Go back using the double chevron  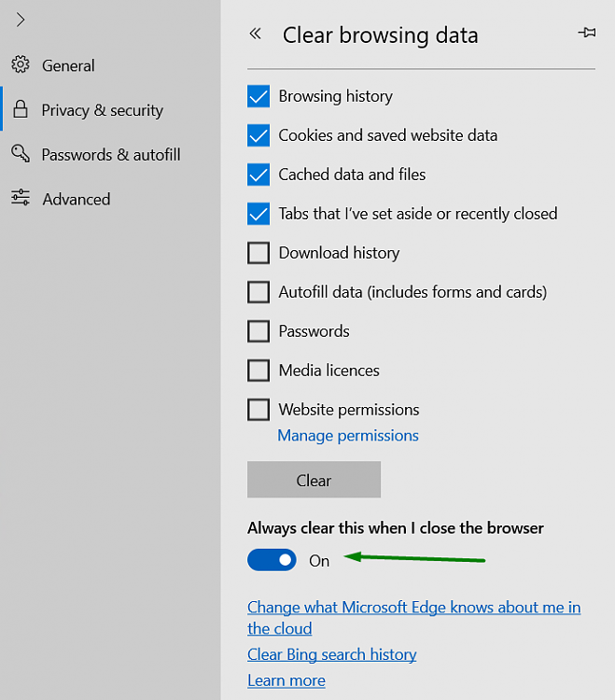(255, 35)
